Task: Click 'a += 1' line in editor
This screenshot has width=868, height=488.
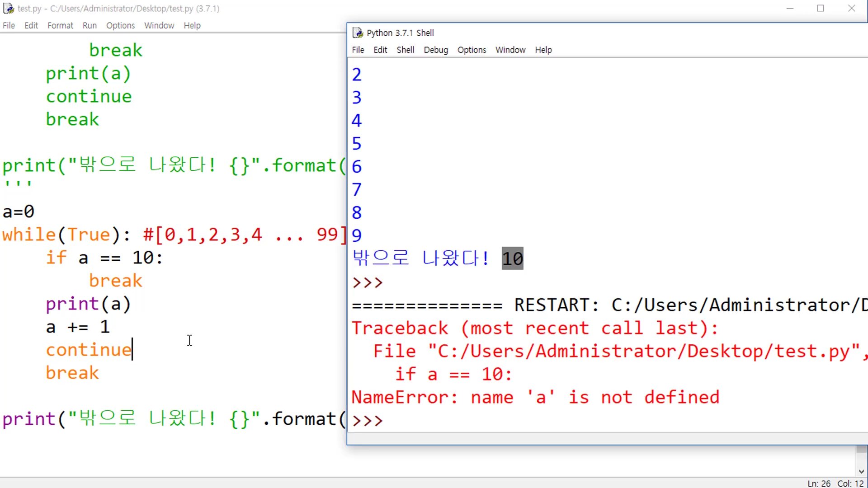Action: (x=78, y=327)
